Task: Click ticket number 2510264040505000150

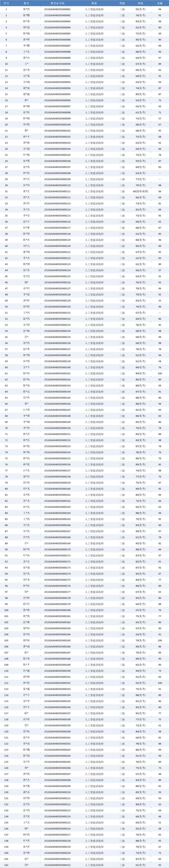Action: [x=58, y=428]
